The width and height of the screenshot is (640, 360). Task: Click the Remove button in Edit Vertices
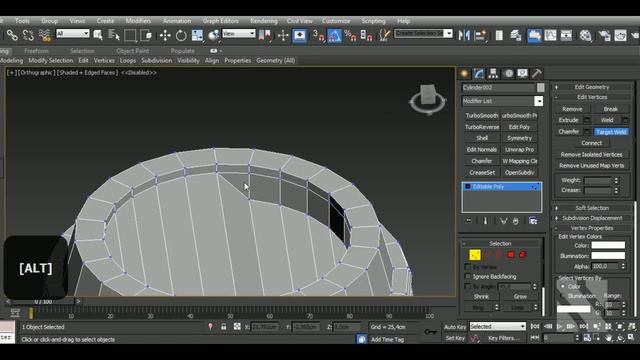tap(572, 109)
